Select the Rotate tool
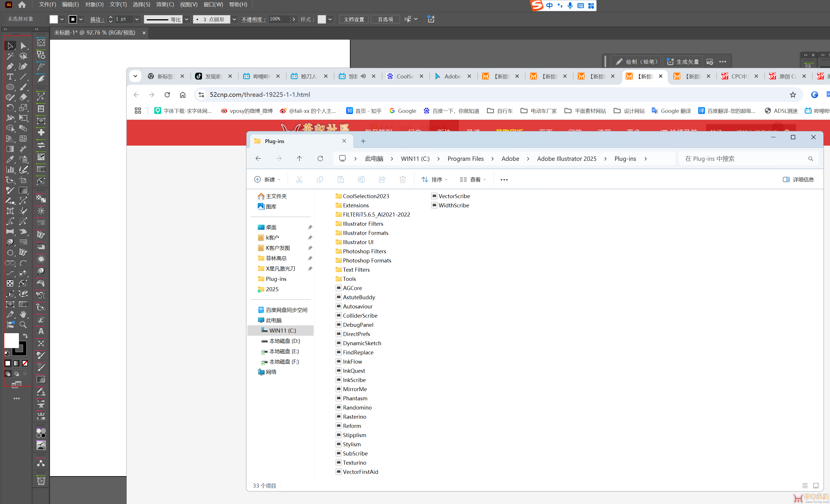830x504 pixels. 10,108
